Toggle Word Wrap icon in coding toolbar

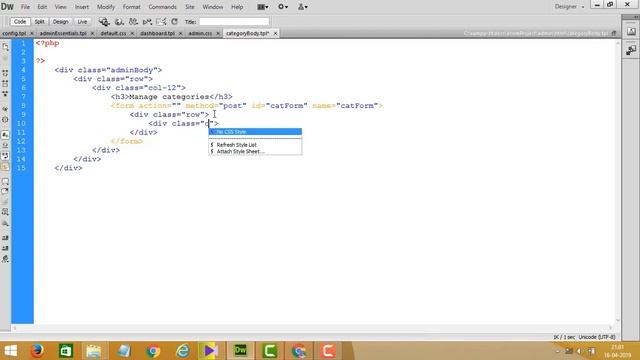[5, 156]
